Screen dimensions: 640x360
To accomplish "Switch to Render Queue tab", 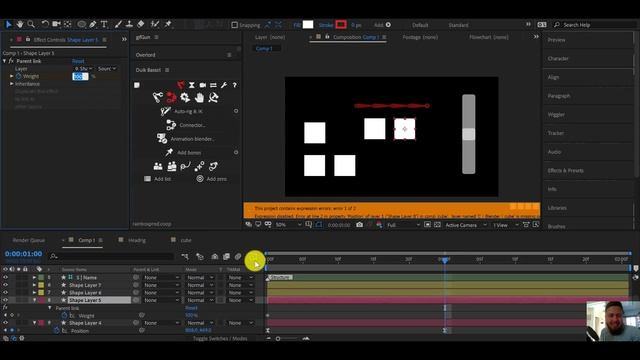I will (x=29, y=240).
